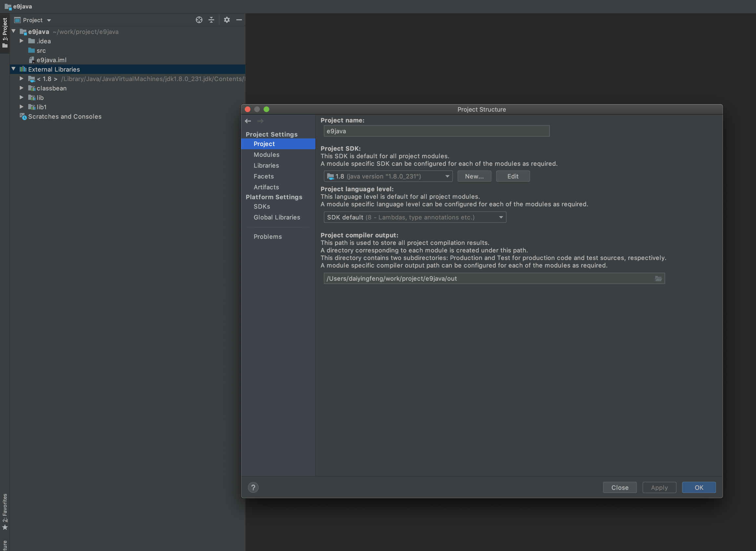Hide the Project tool window with minus icon
The height and width of the screenshot is (551, 756).
point(239,20)
